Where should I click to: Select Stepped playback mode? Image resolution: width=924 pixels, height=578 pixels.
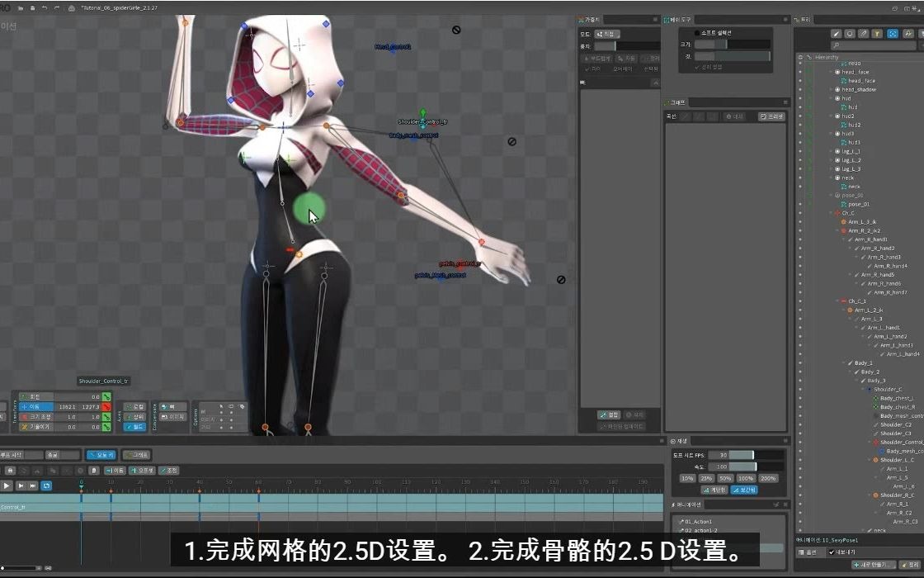pyautogui.click(x=714, y=490)
